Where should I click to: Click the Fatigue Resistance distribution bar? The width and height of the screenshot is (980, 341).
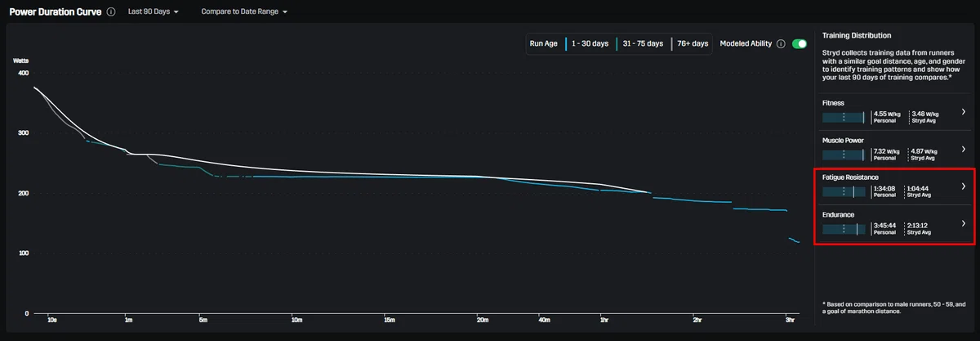pyautogui.click(x=844, y=191)
